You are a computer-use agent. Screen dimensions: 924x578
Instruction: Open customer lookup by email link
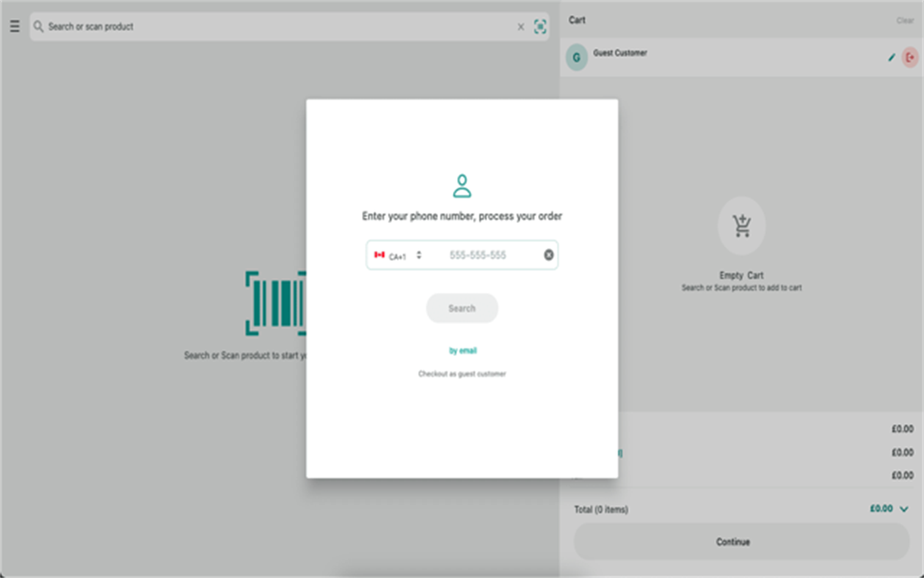pos(462,350)
